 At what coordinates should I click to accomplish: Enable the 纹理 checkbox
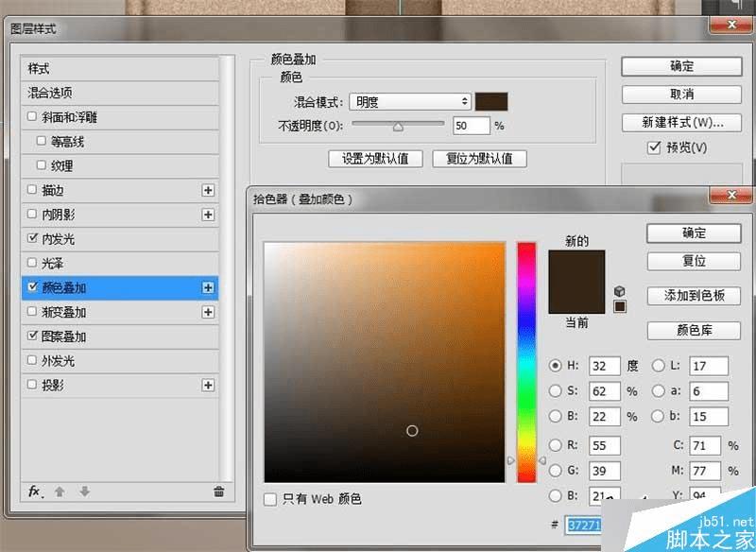coord(42,164)
